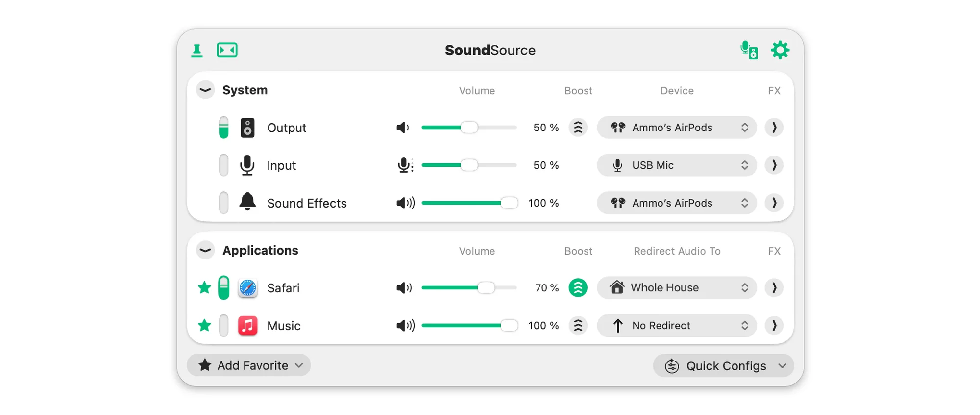Screen dimensions: 980x415
Task: Click the Safari app icon
Action: (247, 288)
